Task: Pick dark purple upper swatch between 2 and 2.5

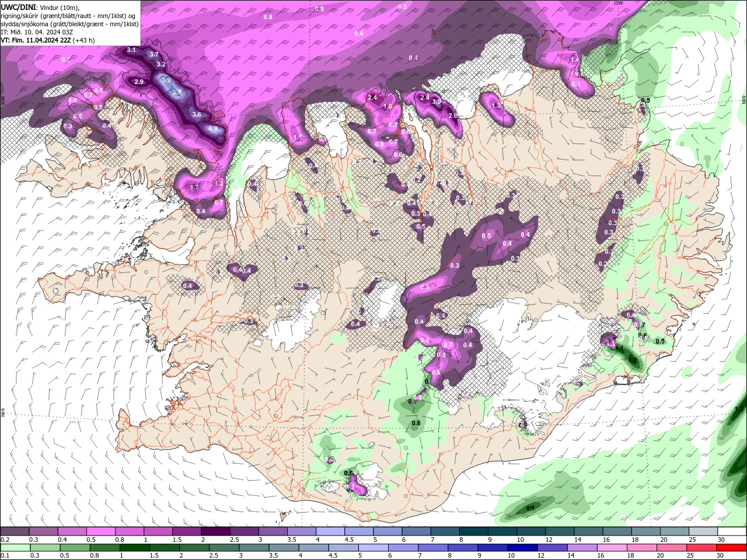Action: point(215,531)
